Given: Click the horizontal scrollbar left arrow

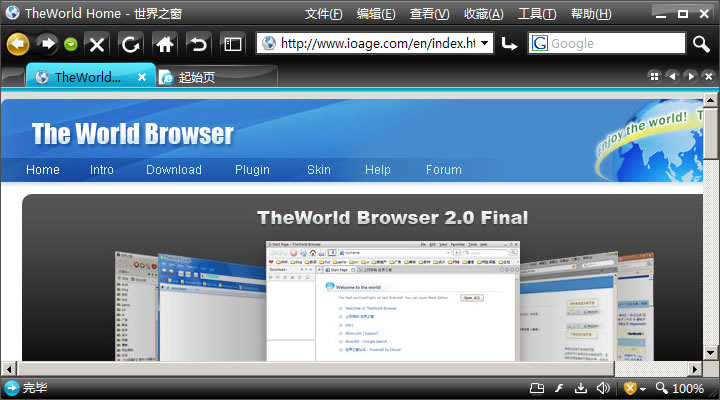Looking at the screenshot, I should [8, 369].
